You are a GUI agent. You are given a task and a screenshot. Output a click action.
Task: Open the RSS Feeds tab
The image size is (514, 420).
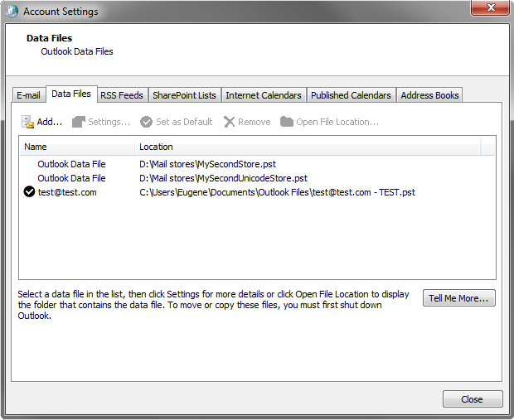tap(122, 95)
